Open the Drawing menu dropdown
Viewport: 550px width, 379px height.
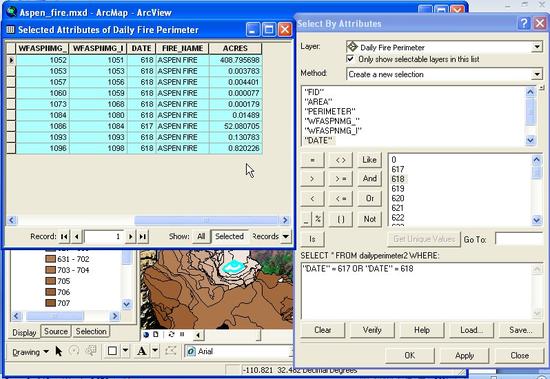tap(30, 352)
